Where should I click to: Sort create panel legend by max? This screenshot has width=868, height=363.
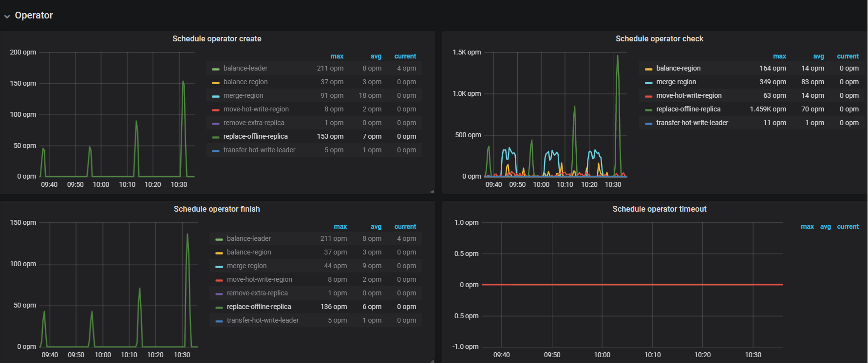[337, 56]
